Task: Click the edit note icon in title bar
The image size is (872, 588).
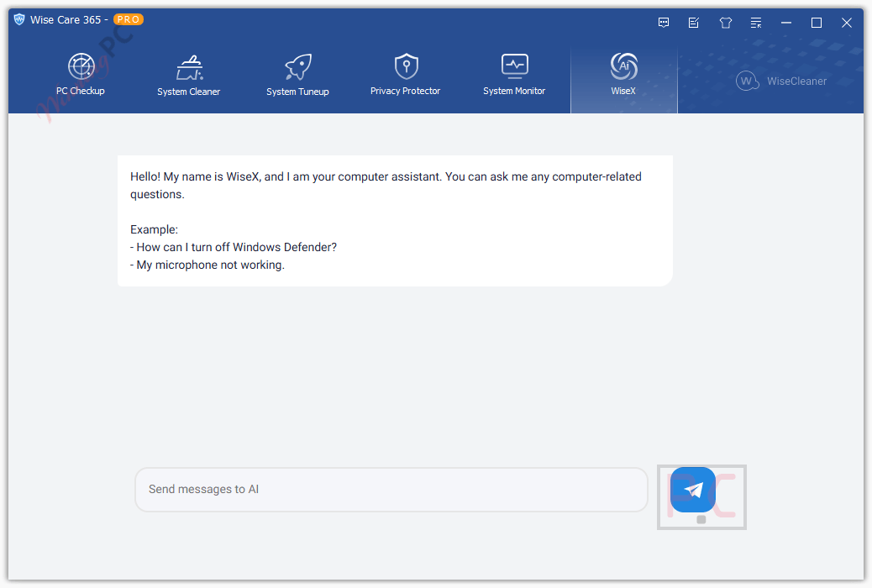Action: [x=694, y=23]
